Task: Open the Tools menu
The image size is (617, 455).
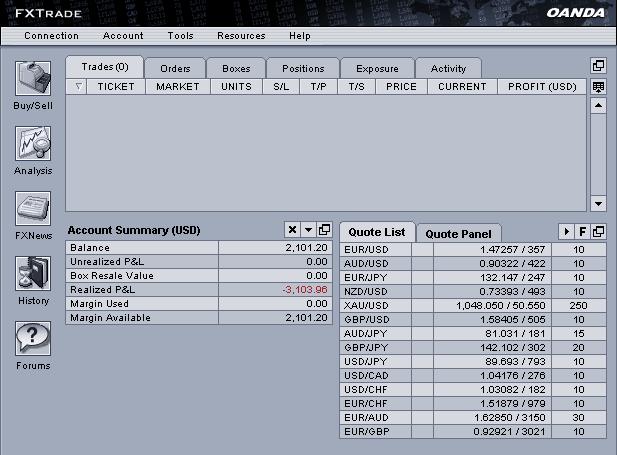Action: coord(181,36)
